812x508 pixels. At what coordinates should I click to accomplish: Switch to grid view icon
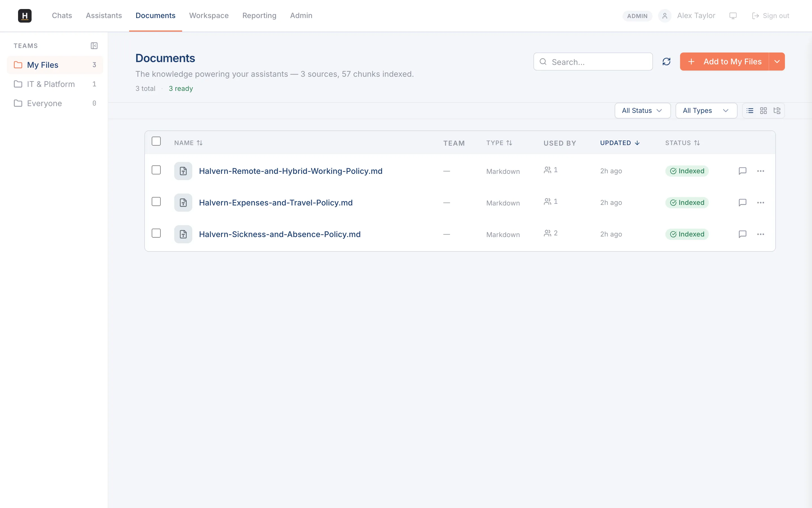pos(763,111)
